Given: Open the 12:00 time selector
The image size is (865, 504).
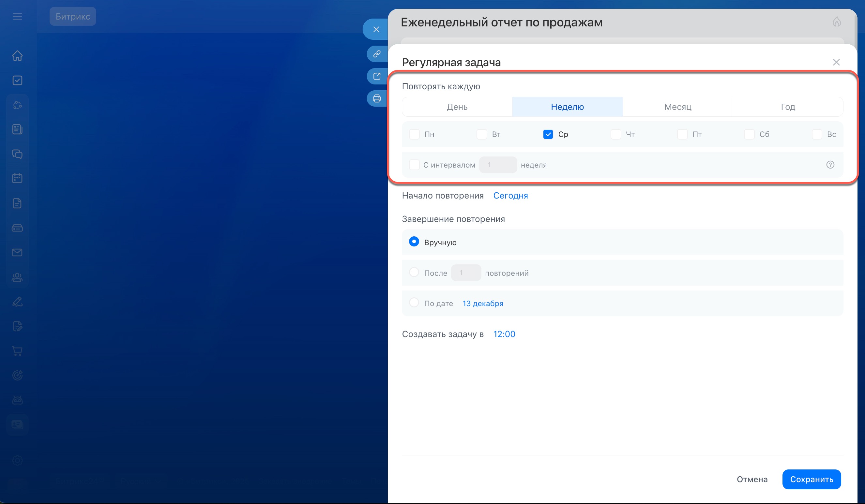Looking at the screenshot, I should coord(504,334).
